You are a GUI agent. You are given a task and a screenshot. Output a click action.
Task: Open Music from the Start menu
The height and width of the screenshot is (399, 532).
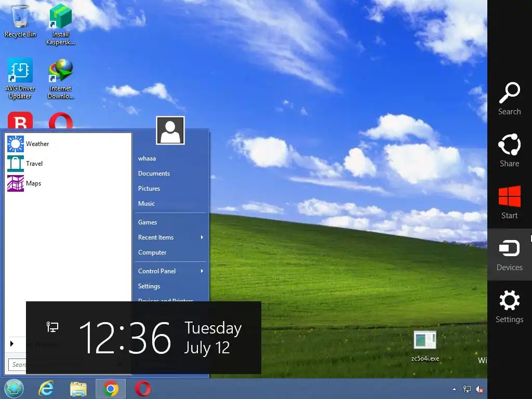click(x=146, y=204)
